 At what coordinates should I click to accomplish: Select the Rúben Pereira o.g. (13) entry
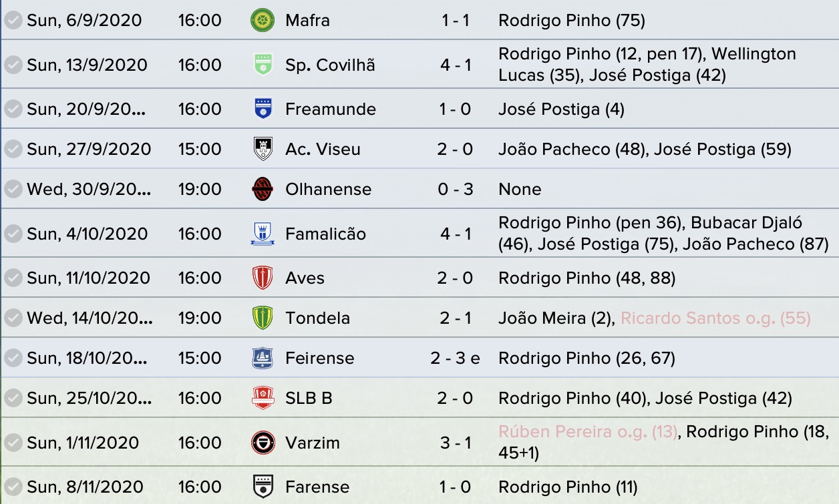[588, 431]
